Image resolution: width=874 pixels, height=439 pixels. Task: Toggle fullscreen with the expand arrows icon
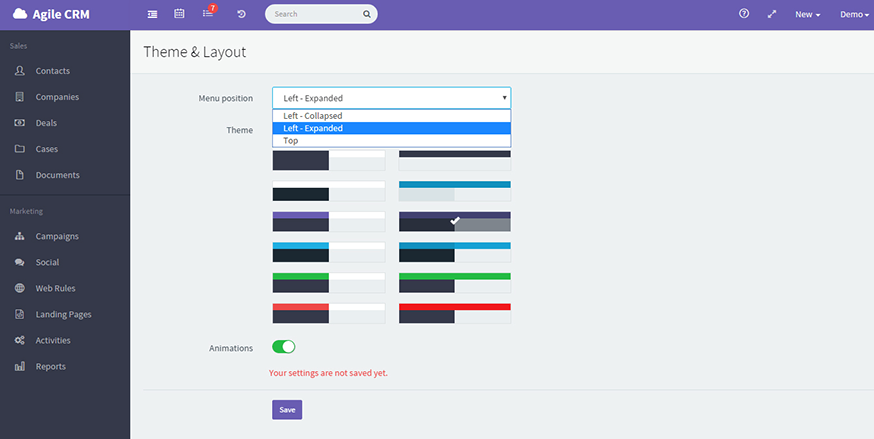click(x=772, y=14)
